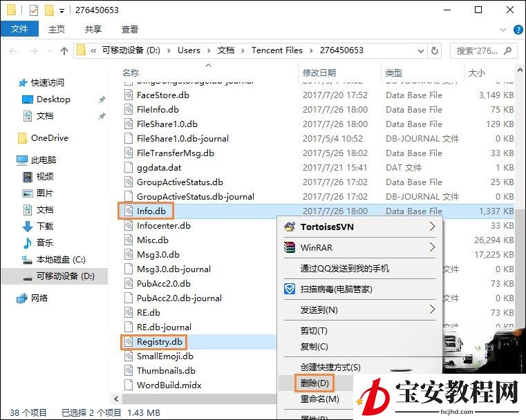The width and height of the screenshot is (526, 420).
Task: Click the horizontal scrollbar left arrow
Action: [x=116, y=399]
